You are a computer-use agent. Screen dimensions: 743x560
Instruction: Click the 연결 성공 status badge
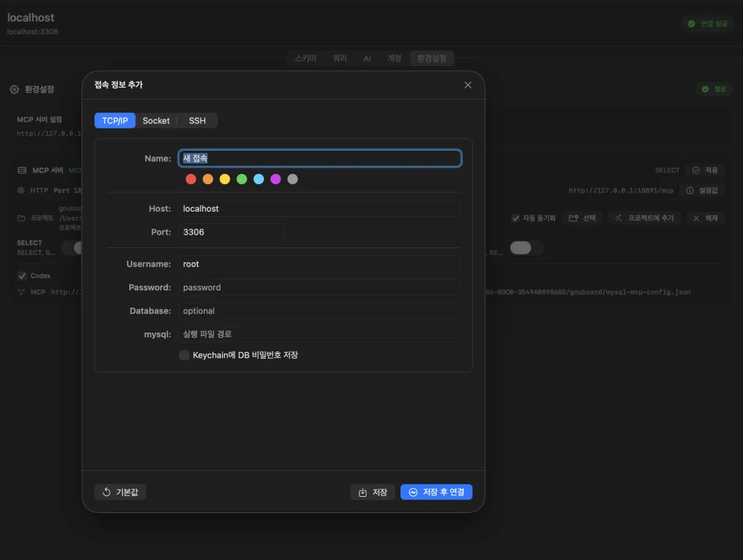pyautogui.click(x=707, y=24)
